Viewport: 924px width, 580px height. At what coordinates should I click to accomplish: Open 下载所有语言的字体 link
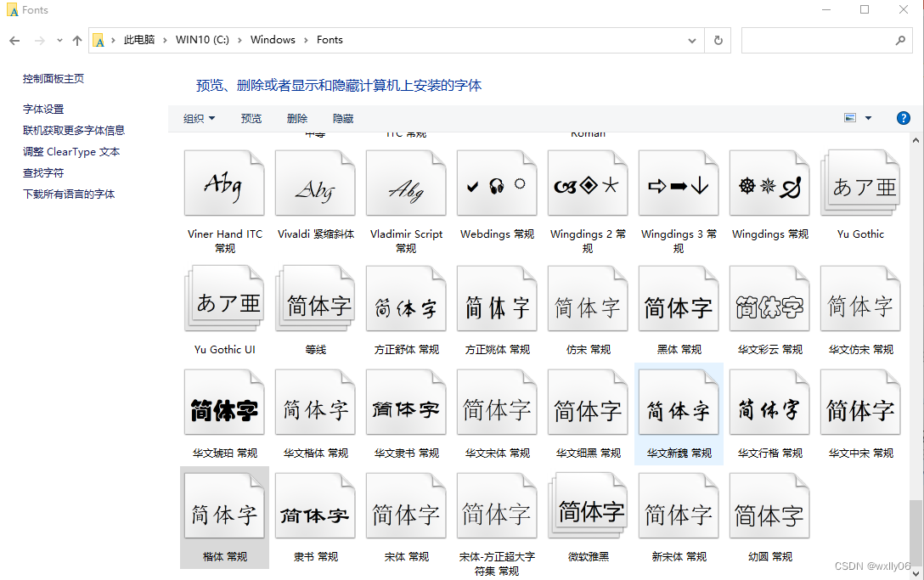pos(69,194)
